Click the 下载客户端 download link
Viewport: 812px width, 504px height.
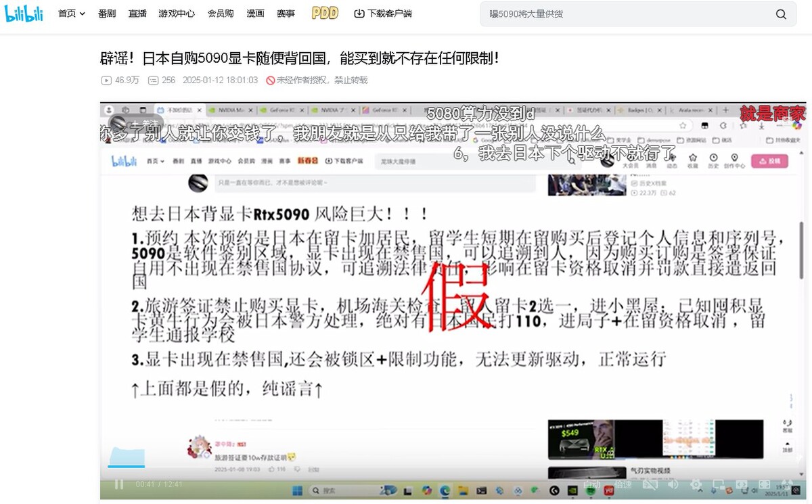(x=383, y=14)
